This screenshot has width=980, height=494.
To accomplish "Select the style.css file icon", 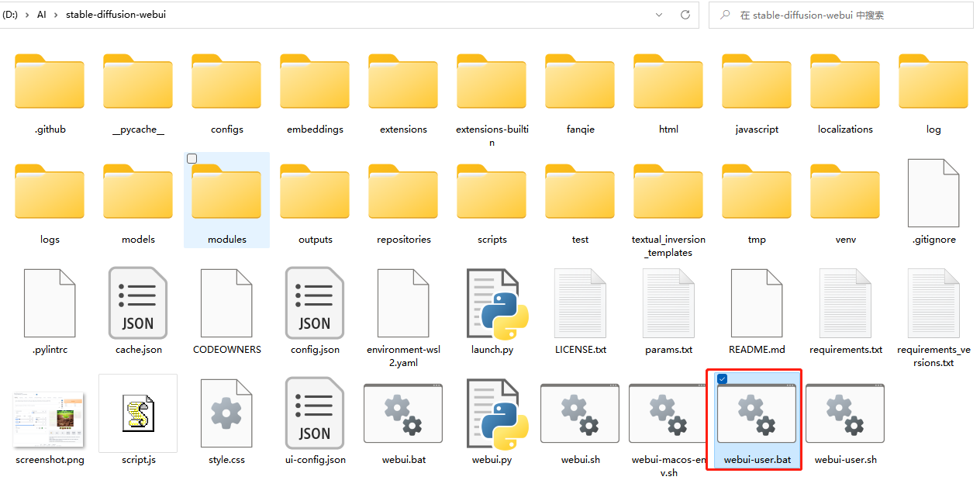I will click(x=226, y=415).
